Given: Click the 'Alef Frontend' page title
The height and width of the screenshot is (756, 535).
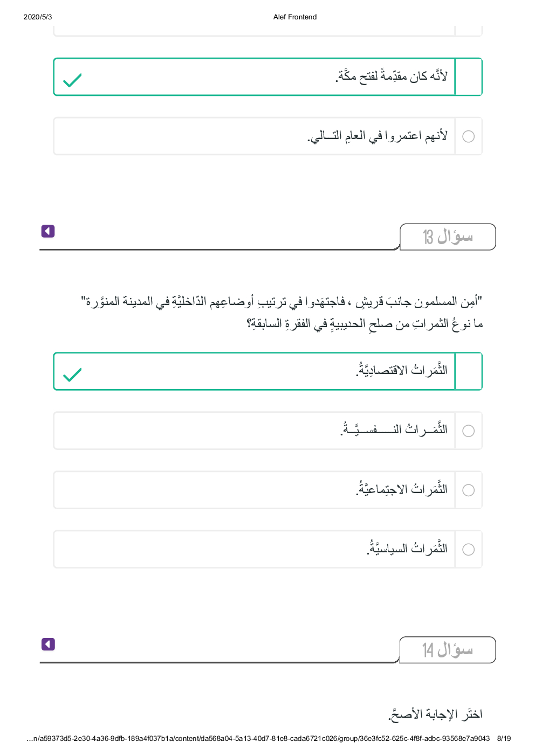Looking at the screenshot, I should point(295,17).
